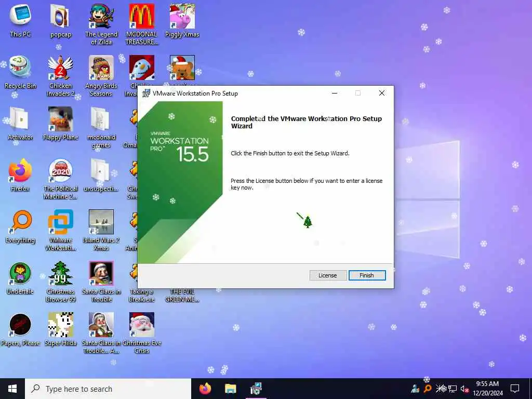The height and width of the screenshot is (399, 532).
Task: Open Santa Claus in Trouble shortcut
Action: 101,282
